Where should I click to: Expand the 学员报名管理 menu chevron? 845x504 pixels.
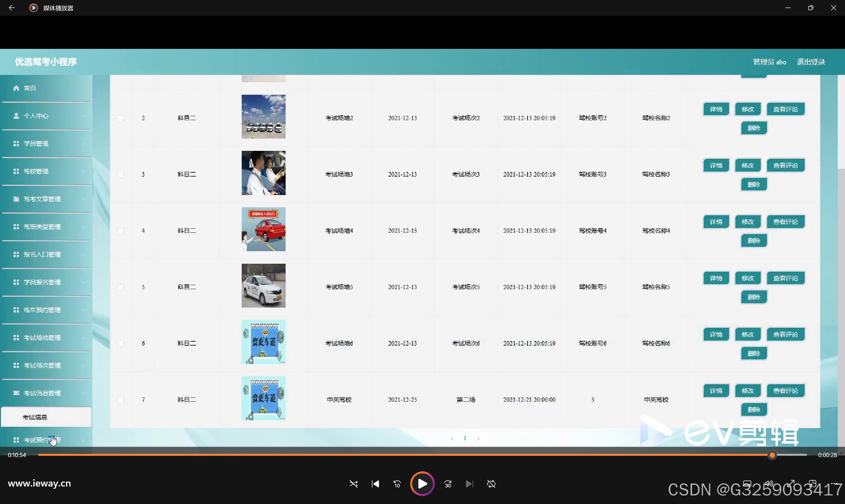pos(83,282)
